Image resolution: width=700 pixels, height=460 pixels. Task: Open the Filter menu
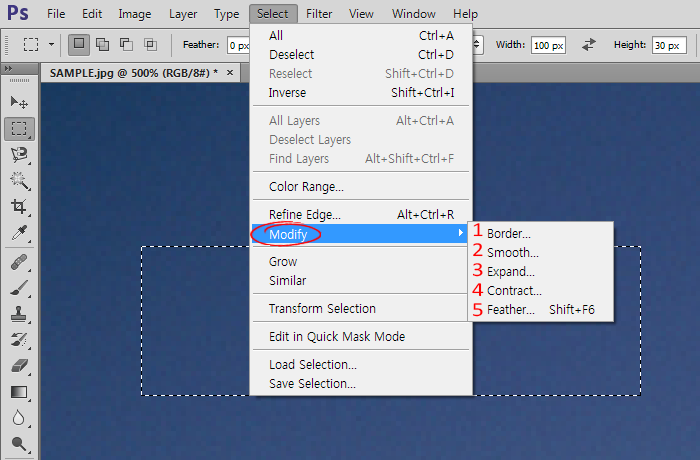coord(319,14)
